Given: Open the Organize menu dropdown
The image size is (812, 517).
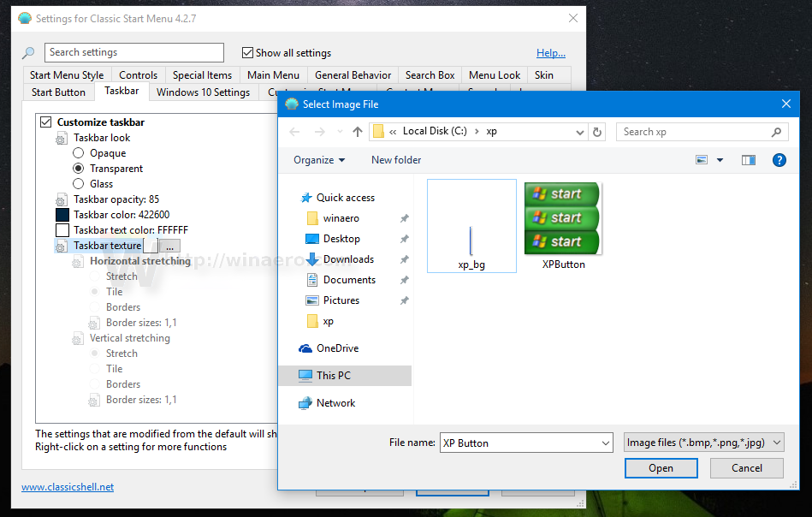Looking at the screenshot, I should click(x=318, y=159).
